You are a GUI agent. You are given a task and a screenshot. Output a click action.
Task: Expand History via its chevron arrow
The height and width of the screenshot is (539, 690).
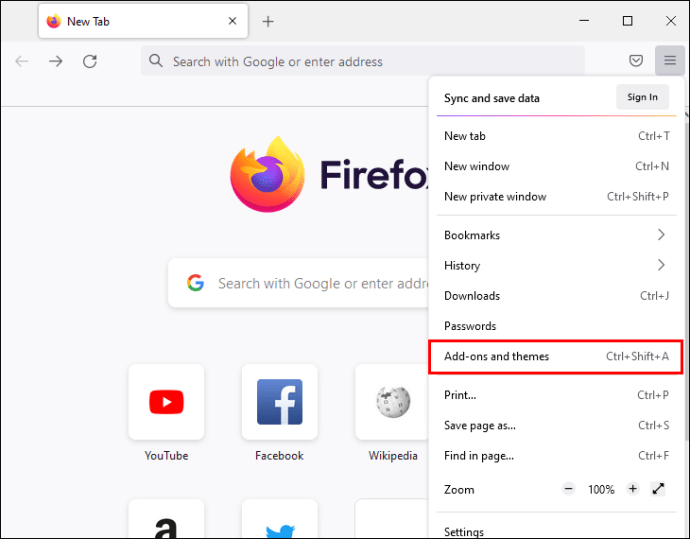661,265
